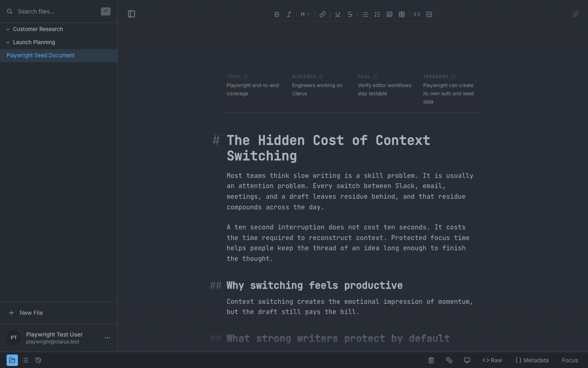This screenshot has width=588, height=368.
Task: Show help for the AUDIENCE field
Action: pos(321,77)
